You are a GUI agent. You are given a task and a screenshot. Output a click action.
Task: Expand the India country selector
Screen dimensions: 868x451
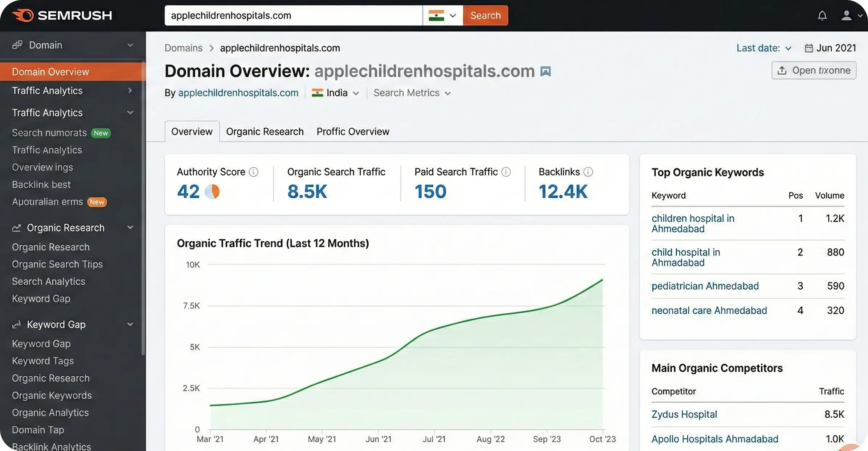pyautogui.click(x=336, y=93)
